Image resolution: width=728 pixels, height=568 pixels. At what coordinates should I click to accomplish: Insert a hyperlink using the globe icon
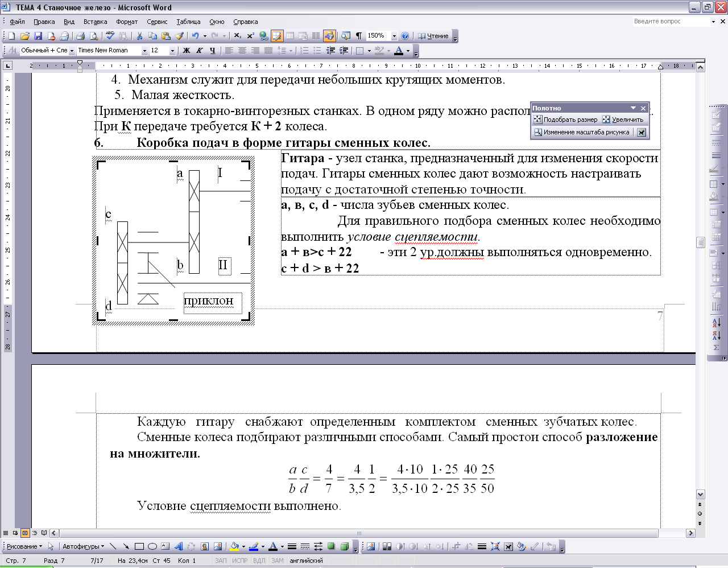click(263, 36)
